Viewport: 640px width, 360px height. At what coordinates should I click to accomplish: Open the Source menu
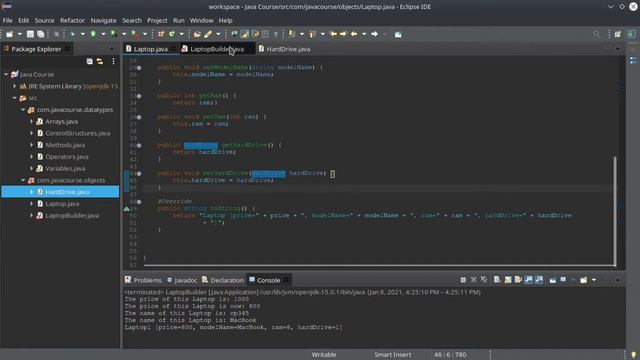(44, 20)
